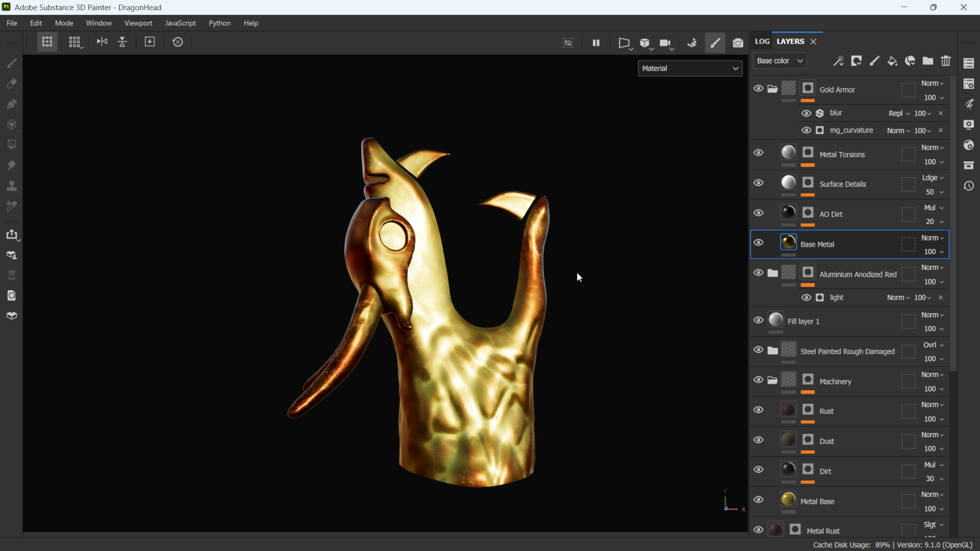Open the Base color channel dropdown

pyautogui.click(x=779, y=61)
